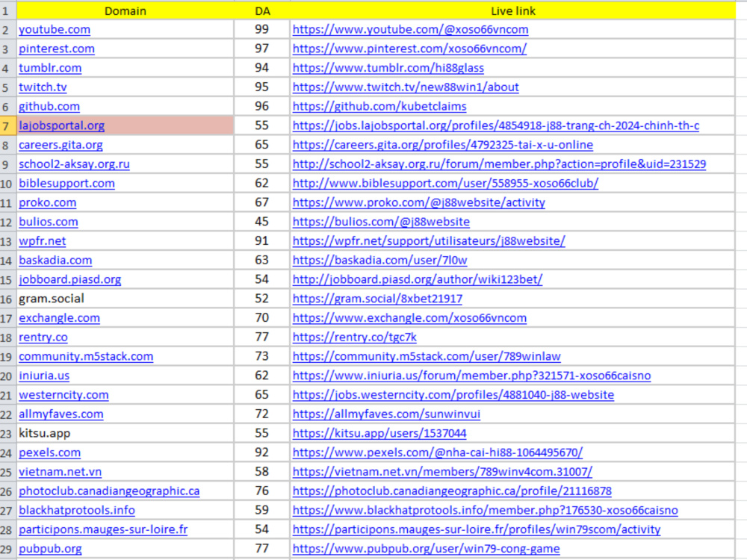Open the canadiangeographic profile 21116878 link

coord(452,491)
